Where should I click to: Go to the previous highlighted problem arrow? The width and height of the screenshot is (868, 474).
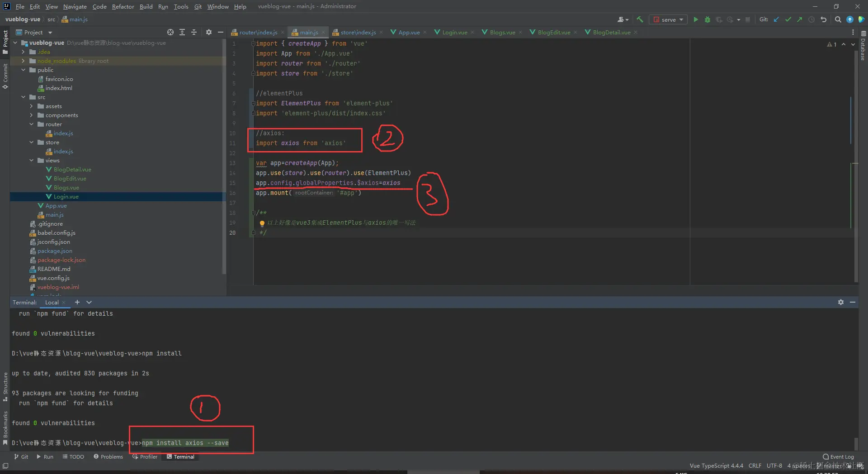coord(844,44)
